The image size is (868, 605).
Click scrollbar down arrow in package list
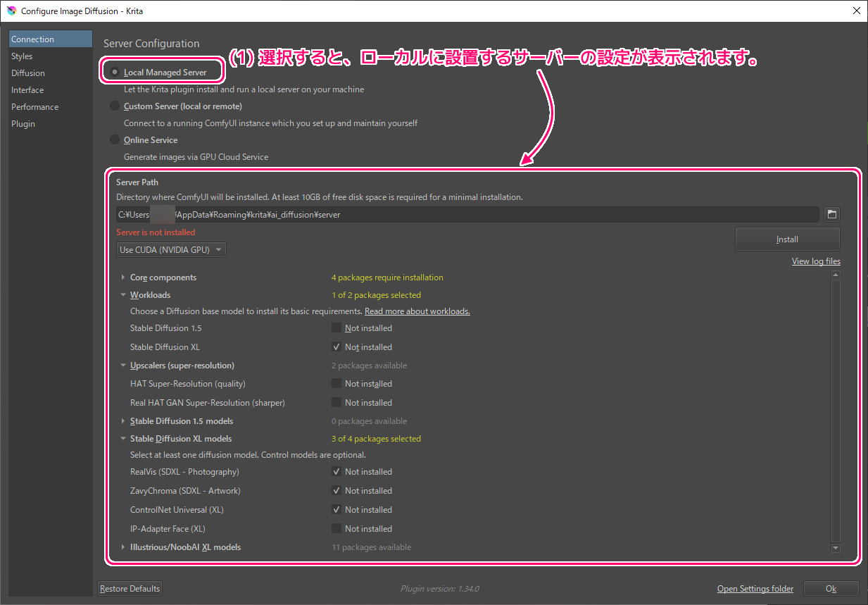point(836,547)
